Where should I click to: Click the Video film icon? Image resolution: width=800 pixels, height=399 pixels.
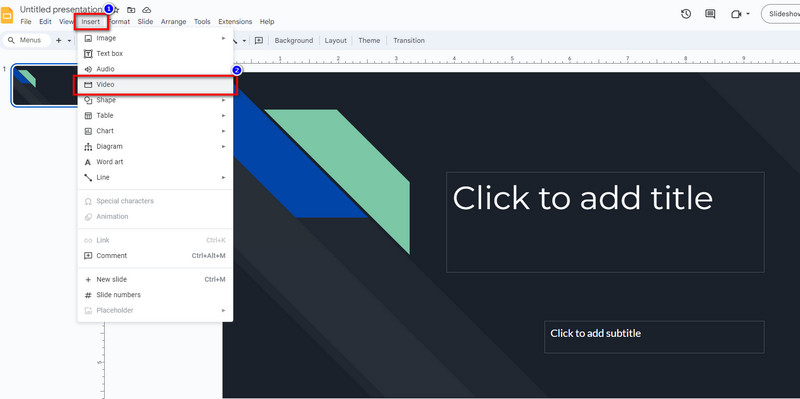(88, 85)
